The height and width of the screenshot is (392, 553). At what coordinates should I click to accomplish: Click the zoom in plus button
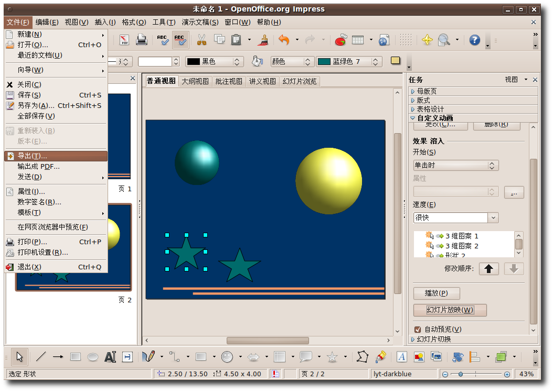click(507, 374)
